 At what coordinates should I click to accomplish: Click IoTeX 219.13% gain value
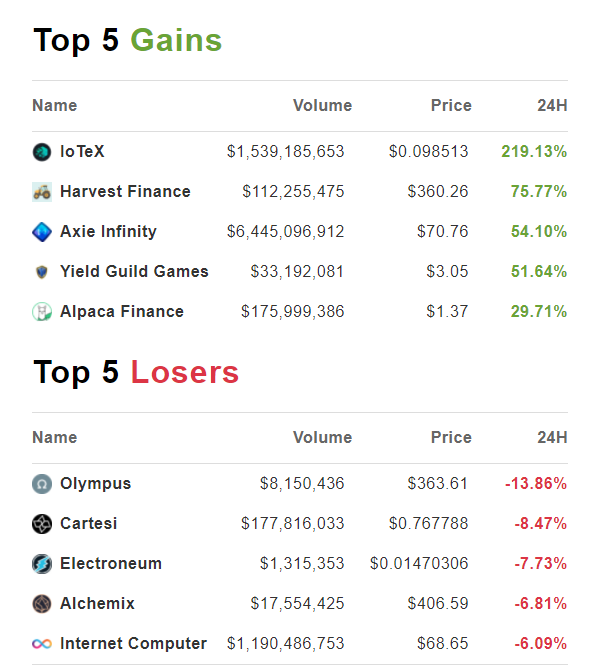point(534,152)
